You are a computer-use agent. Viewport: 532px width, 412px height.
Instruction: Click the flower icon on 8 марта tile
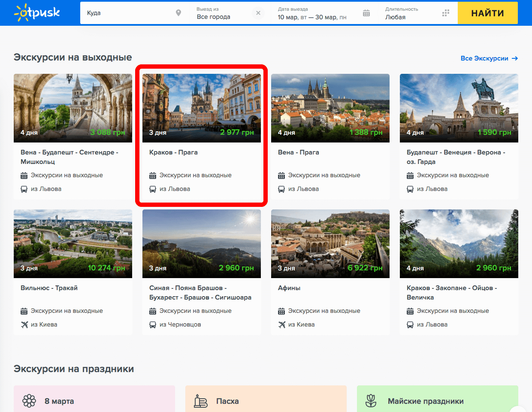tap(29, 401)
